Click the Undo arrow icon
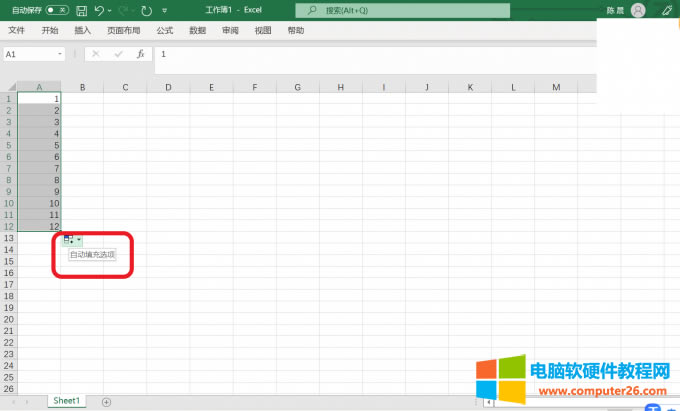This screenshot has height=411, width=680. tap(99, 10)
